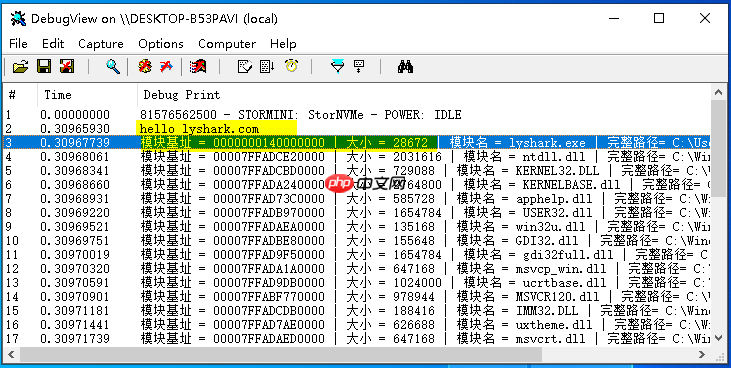Click the time value 0.30970019
The height and width of the screenshot is (368, 731).
(x=75, y=255)
